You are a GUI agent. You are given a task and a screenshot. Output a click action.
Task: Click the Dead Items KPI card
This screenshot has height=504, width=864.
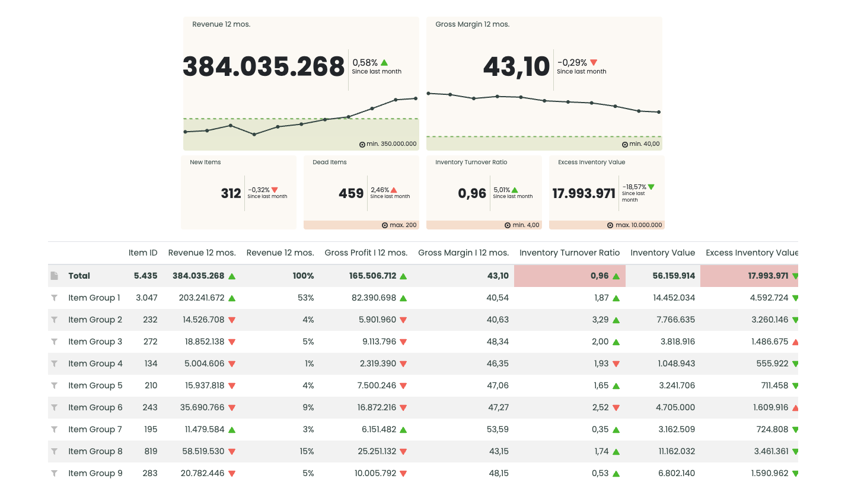pyautogui.click(x=361, y=191)
